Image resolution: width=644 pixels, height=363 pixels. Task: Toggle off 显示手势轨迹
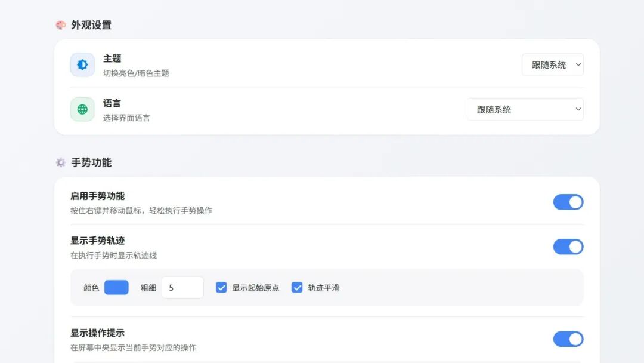[x=568, y=247]
